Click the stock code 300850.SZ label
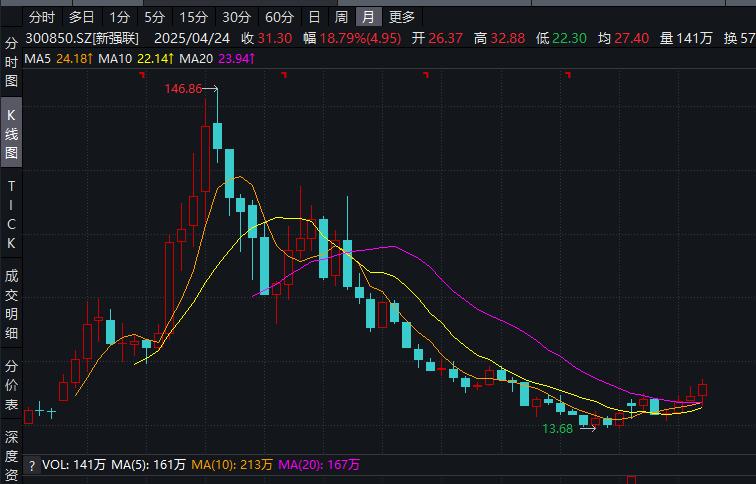The width and height of the screenshot is (756, 484). click(58, 38)
